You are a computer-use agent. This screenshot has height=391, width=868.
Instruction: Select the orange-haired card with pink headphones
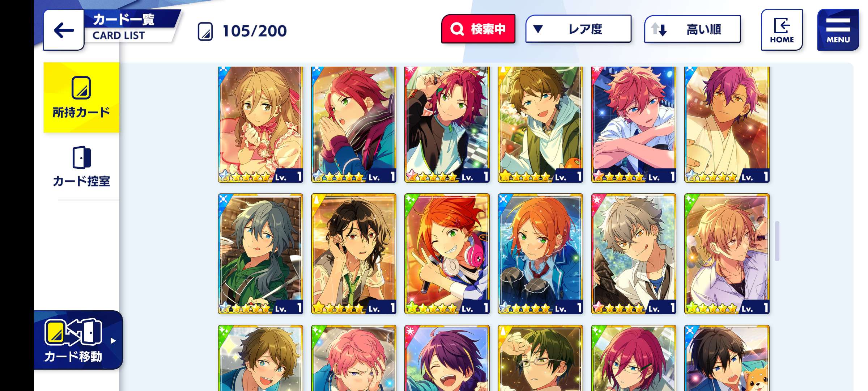447,254
